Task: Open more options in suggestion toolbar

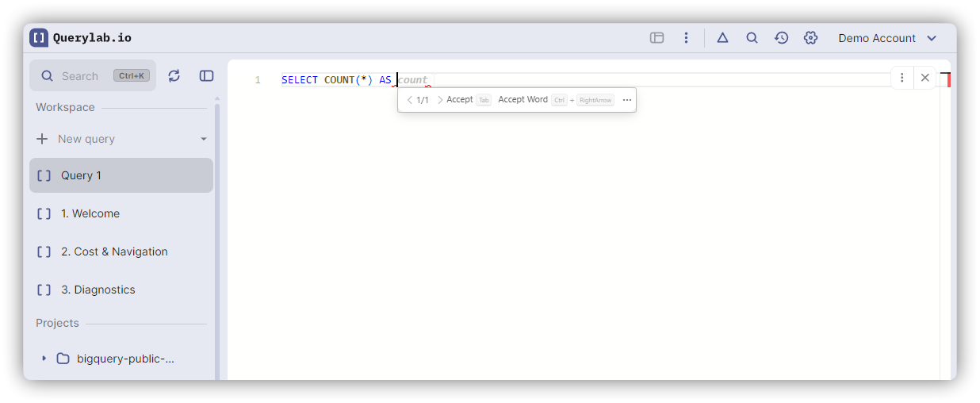Action: pos(627,100)
